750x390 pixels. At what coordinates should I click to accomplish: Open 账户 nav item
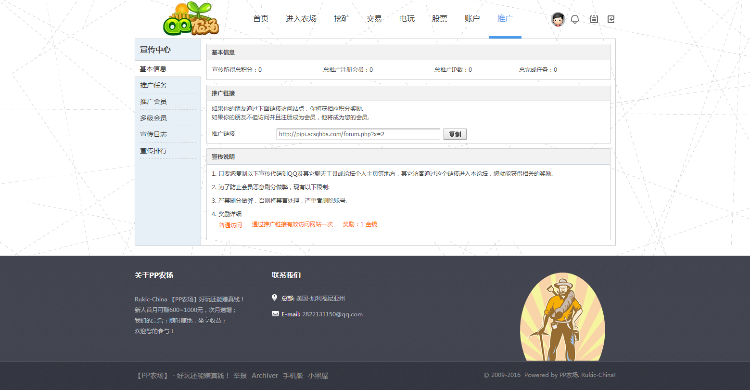pyautogui.click(x=472, y=19)
